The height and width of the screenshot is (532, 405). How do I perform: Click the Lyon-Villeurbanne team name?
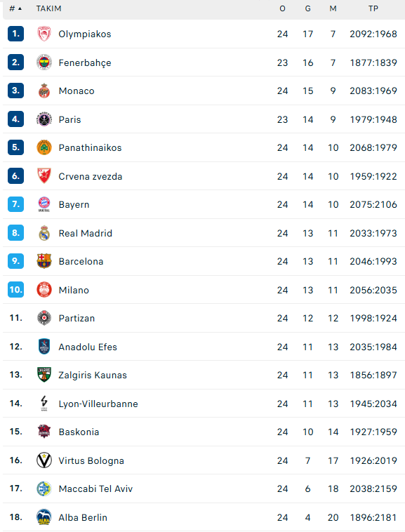point(98,404)
